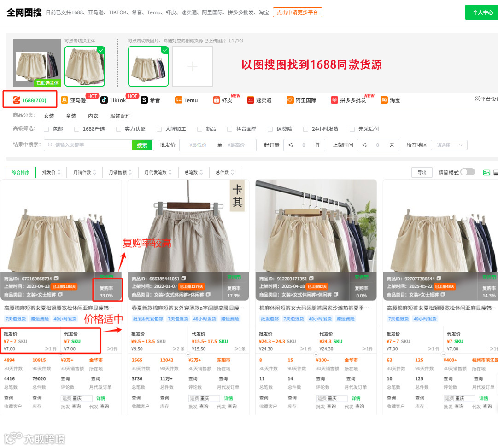Select 综合排序 sorting

(x=21, y=172)
